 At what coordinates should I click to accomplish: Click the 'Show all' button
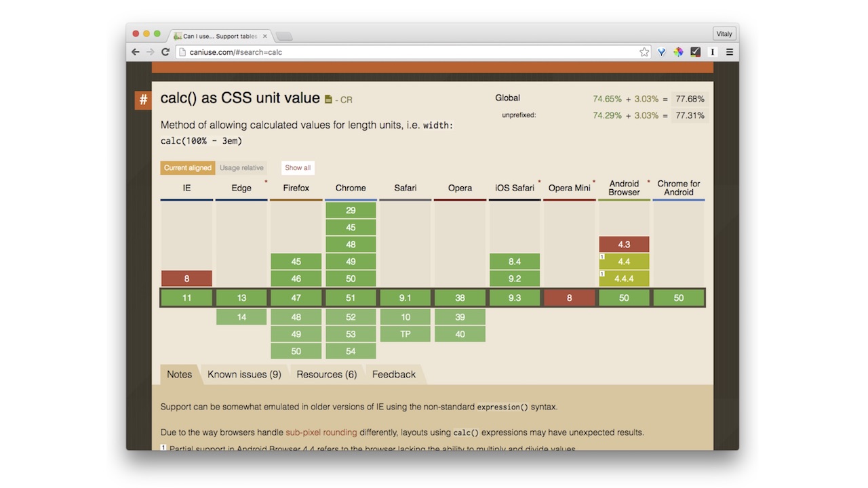[x=298, y=168]
